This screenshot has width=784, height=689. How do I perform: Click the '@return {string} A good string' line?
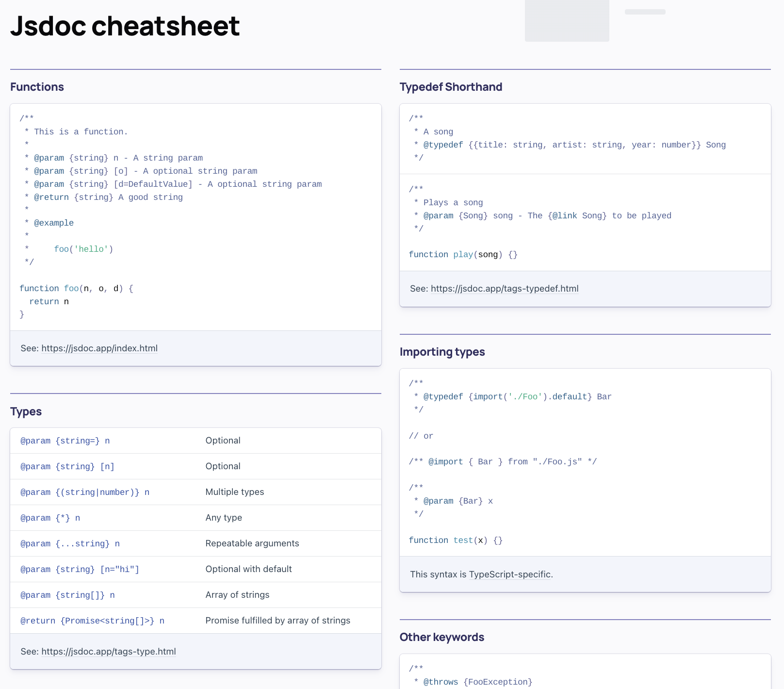[103, 197]
